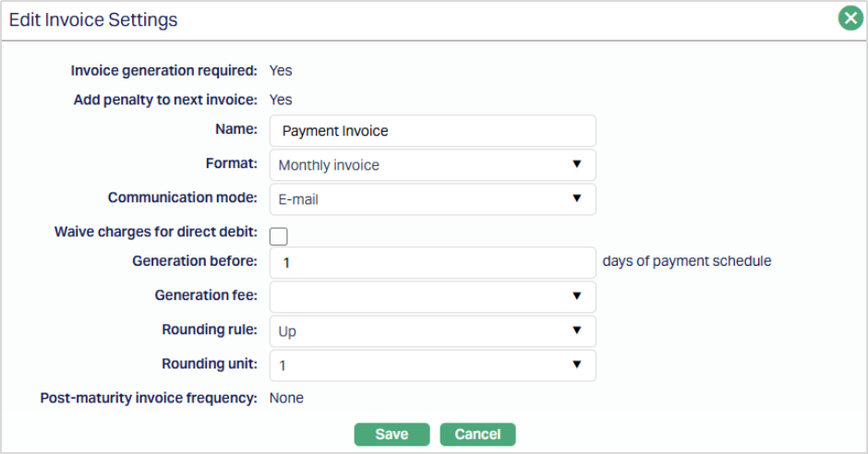The width and height of the screenshot is (868, 454).
Task: Click the None value for post-maturity frequency
Action: click(286, 399)
